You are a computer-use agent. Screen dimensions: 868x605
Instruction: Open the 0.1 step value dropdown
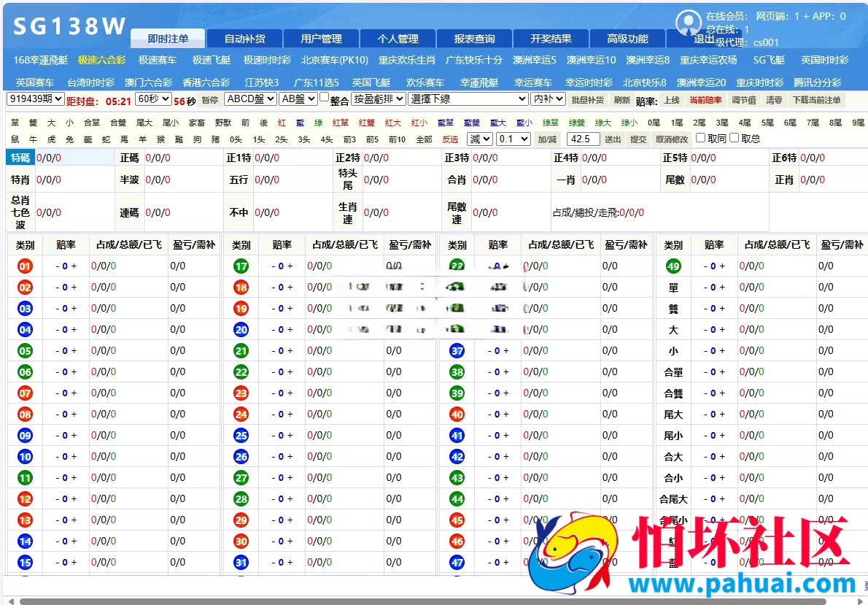(514, 139)
